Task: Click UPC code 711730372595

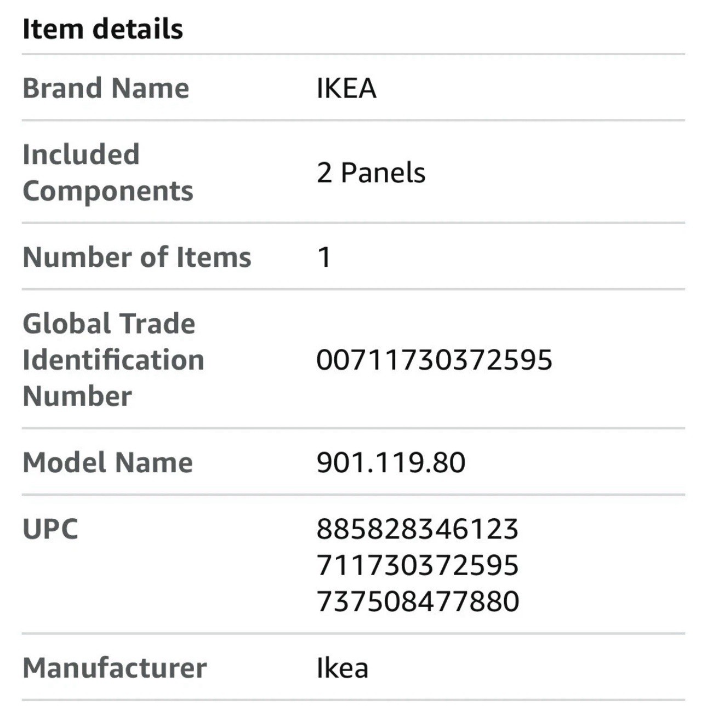Action: (418, 565)
